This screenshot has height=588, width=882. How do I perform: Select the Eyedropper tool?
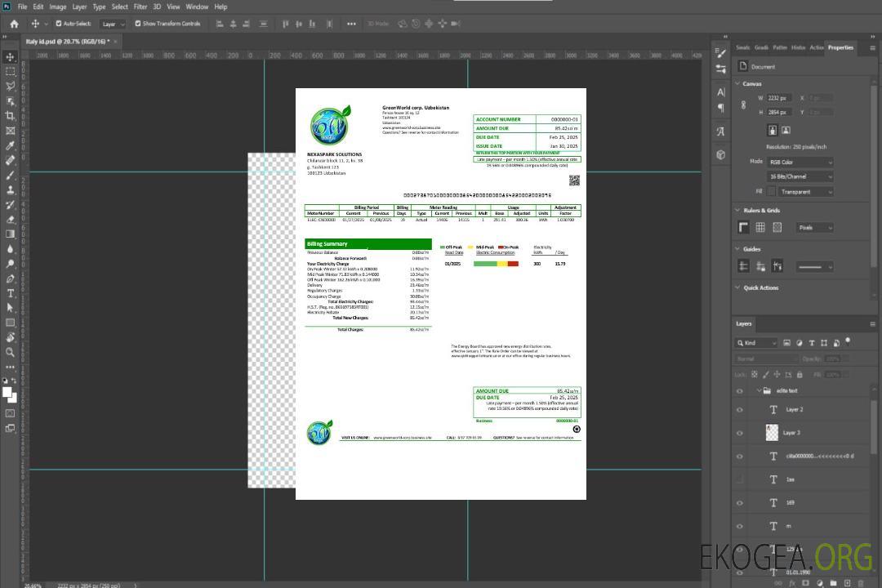coord(10,145)
